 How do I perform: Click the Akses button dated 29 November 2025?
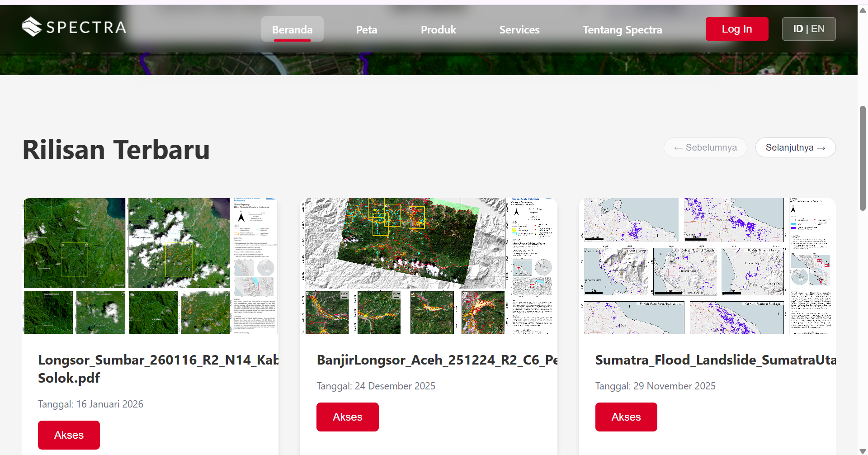coord(626,417)
